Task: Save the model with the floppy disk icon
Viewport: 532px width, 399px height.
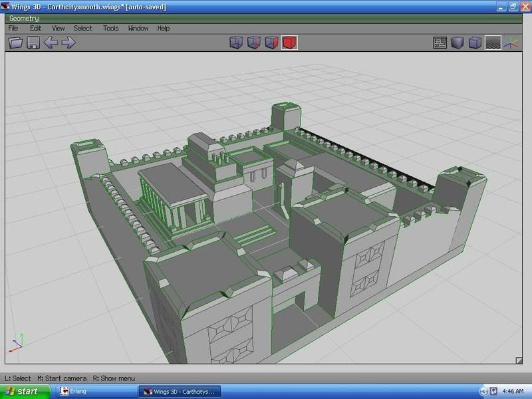Action: coord(33,43)
